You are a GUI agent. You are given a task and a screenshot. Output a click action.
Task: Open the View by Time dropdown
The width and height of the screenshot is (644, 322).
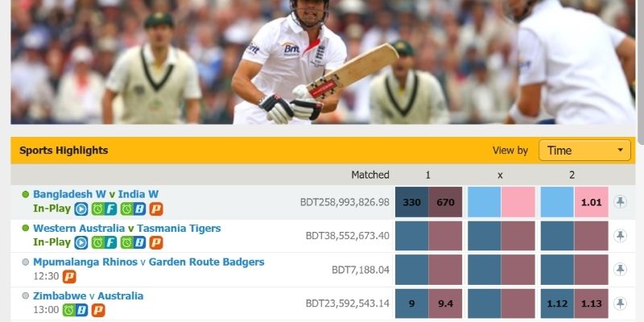point(584,151)
